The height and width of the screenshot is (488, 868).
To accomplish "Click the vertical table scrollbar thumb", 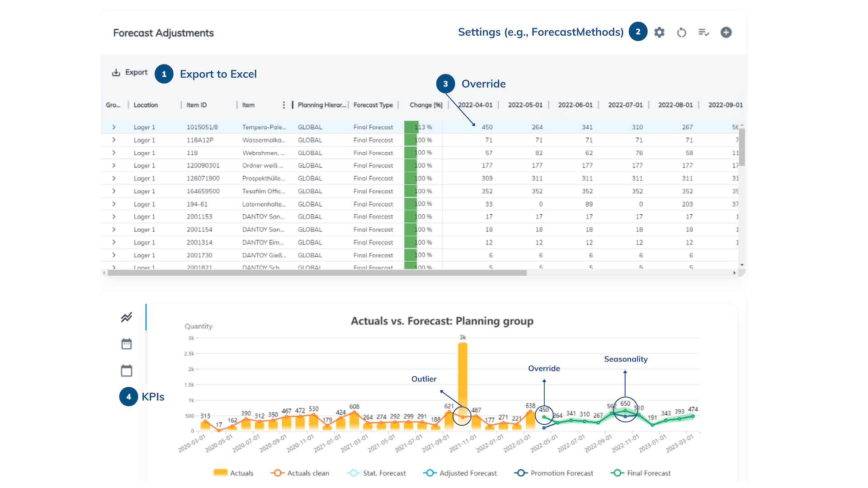I will click(x=742, y=147).
